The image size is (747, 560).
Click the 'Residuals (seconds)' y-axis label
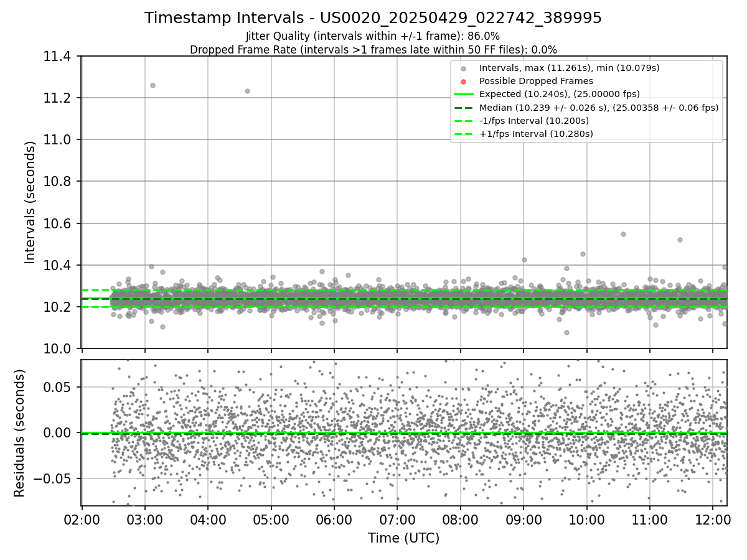point(20,433)
